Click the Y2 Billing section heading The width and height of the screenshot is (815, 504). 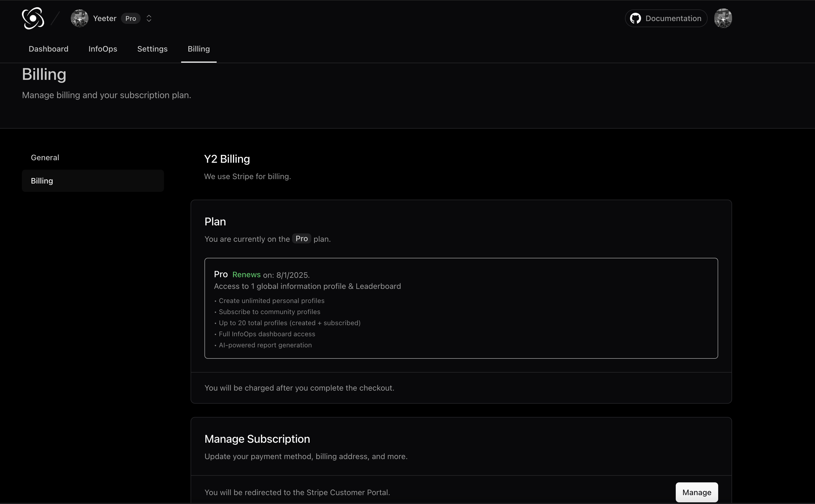(x=227, y=159)
